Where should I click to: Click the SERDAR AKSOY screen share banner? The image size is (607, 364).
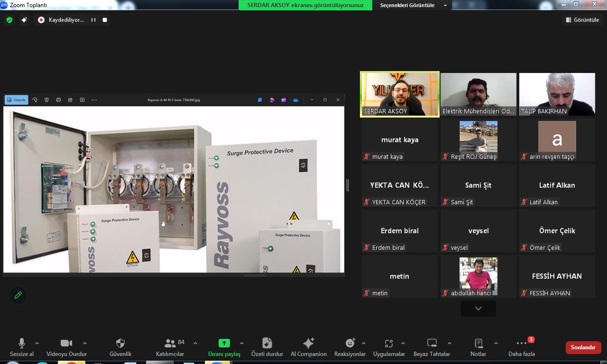point(305,5)
